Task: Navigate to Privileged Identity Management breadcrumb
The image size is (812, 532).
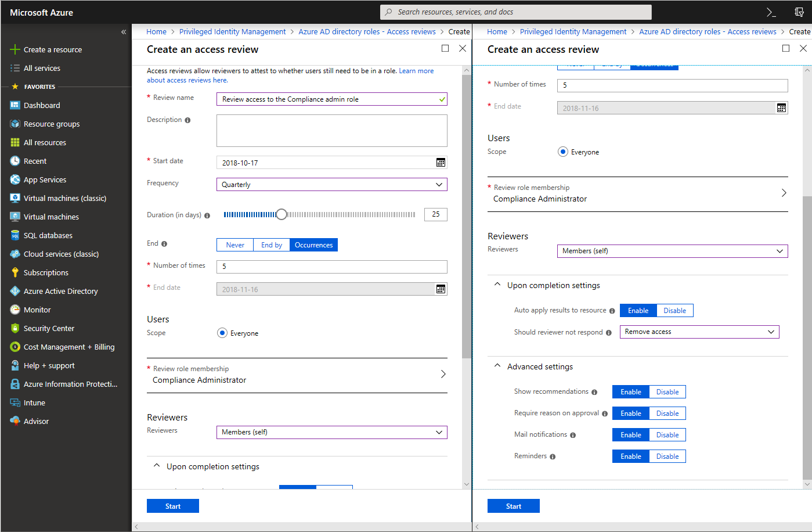Action: tap(232, 31)
